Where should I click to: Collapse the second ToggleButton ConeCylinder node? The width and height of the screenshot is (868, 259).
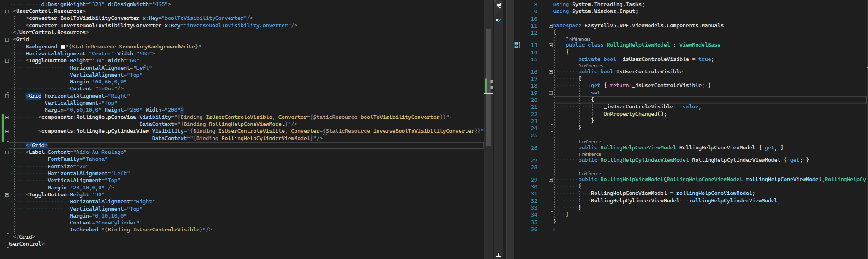point(7,194)
